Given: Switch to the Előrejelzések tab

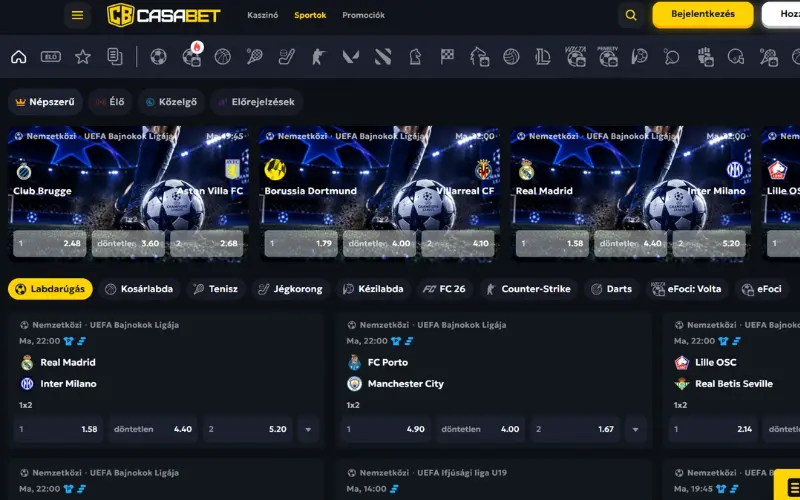Looking at the screenshot, I should (x=257, y=102).
